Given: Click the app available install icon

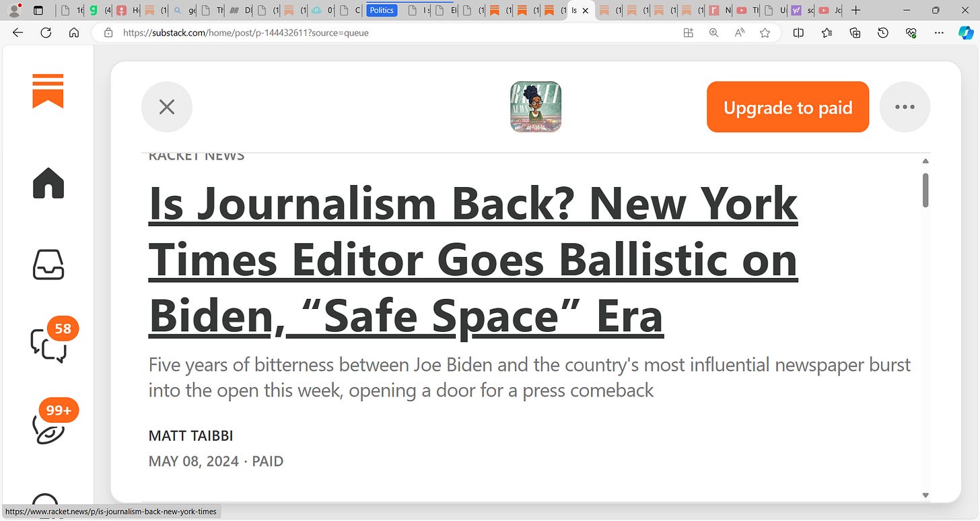Looking at the screenshot, I should coord(688,32).
